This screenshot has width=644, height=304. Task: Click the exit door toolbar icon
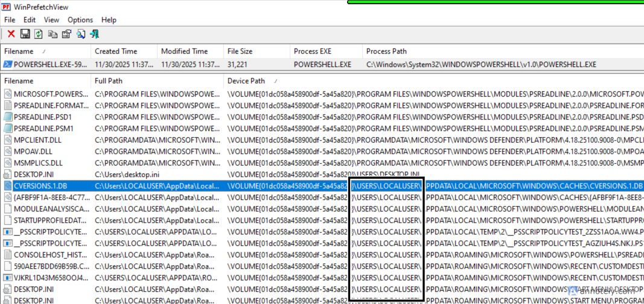pos(95,34)
